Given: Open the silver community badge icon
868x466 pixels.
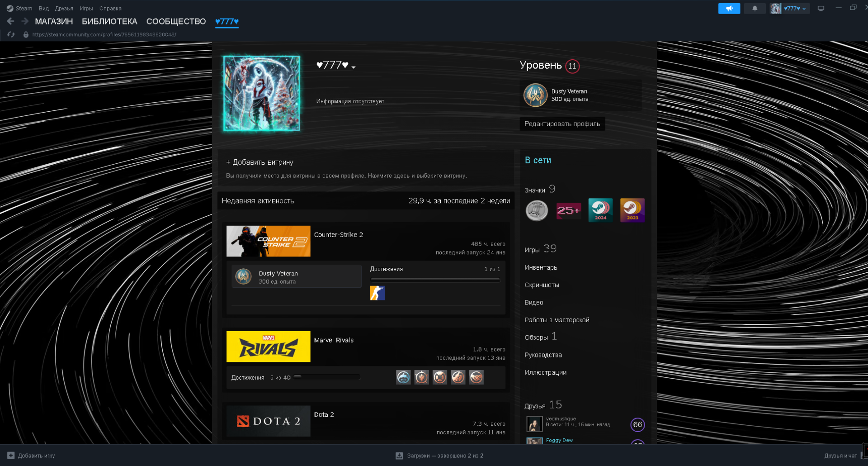Looking at the screenshot, I should click(x=537, y=210).
